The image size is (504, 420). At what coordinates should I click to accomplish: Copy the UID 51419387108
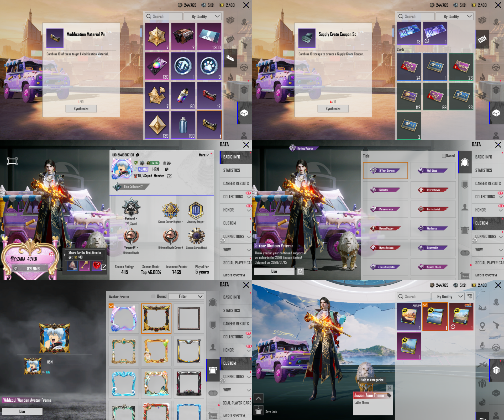(x=137, y=155)
